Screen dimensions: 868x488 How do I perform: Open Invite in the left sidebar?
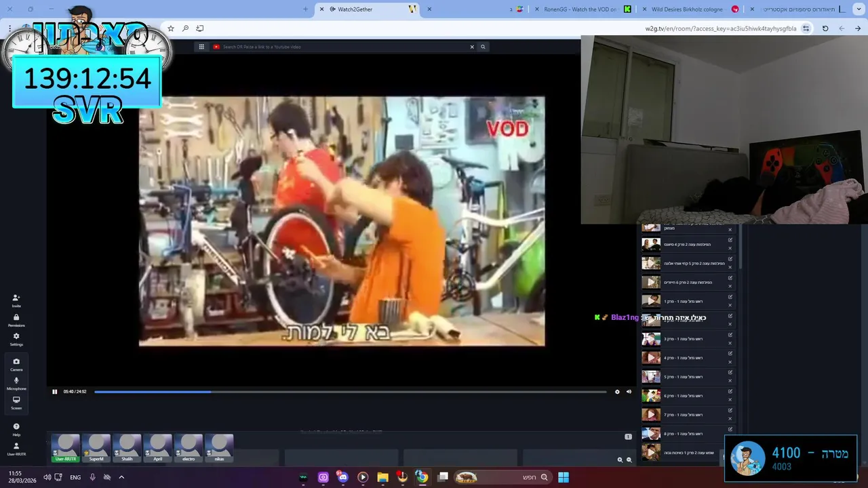pos(16,300)
